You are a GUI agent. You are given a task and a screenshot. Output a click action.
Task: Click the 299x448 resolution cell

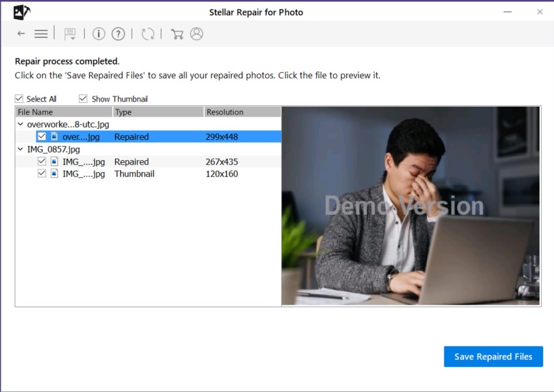coord(222,137)
